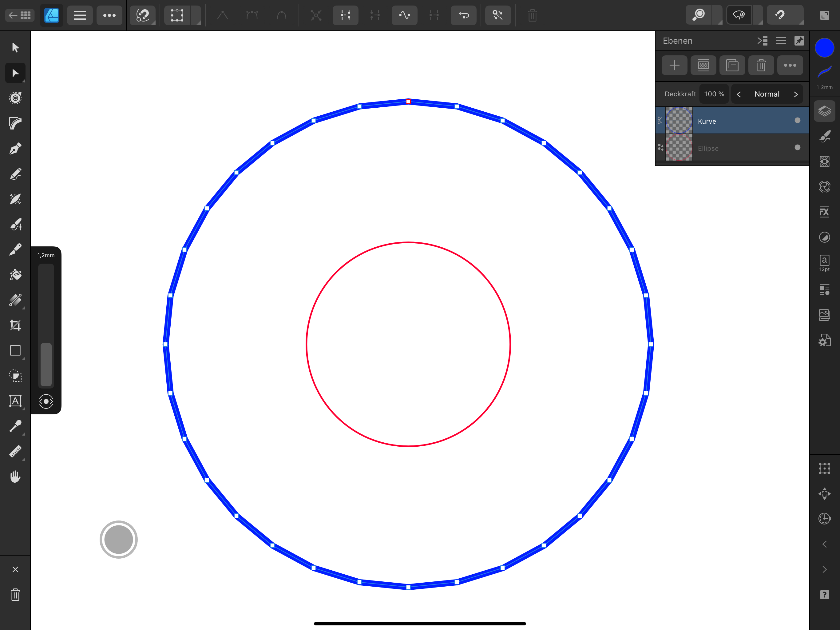Select the Hand view tool
840x630 pixels.
click(x=15, y=476)
